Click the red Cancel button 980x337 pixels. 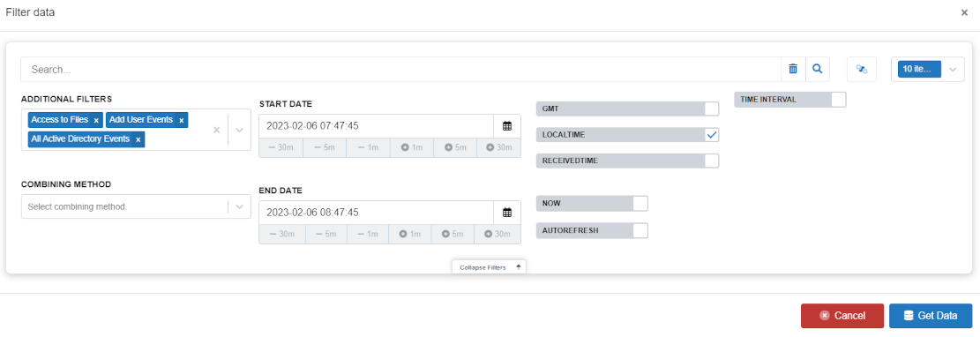842,316
